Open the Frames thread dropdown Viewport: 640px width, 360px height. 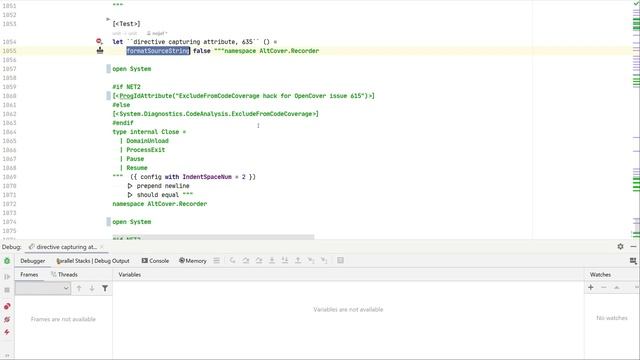pyautogui.click(x=43, y=289)
